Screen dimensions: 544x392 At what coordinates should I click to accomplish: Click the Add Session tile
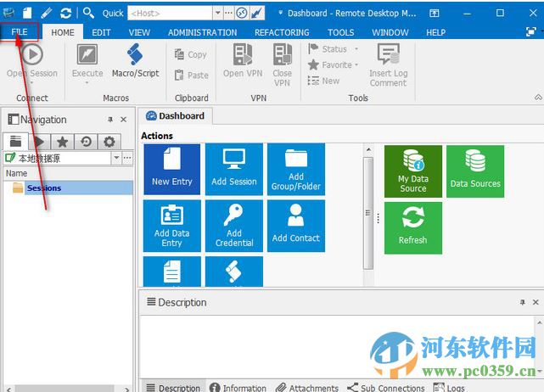click(234, 170)
